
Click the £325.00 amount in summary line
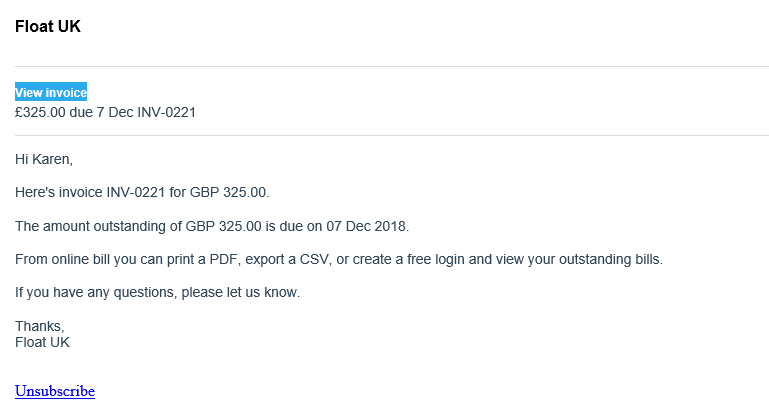[x=40, y=112]
